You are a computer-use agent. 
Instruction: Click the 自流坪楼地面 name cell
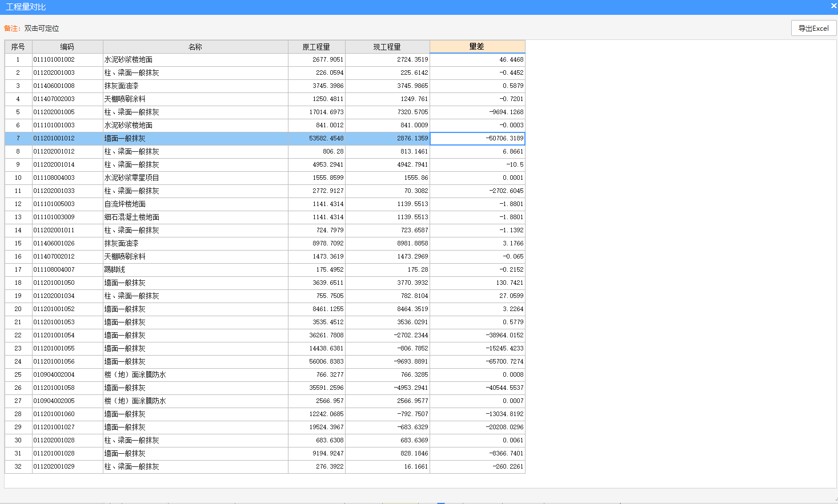pos(195,204)
